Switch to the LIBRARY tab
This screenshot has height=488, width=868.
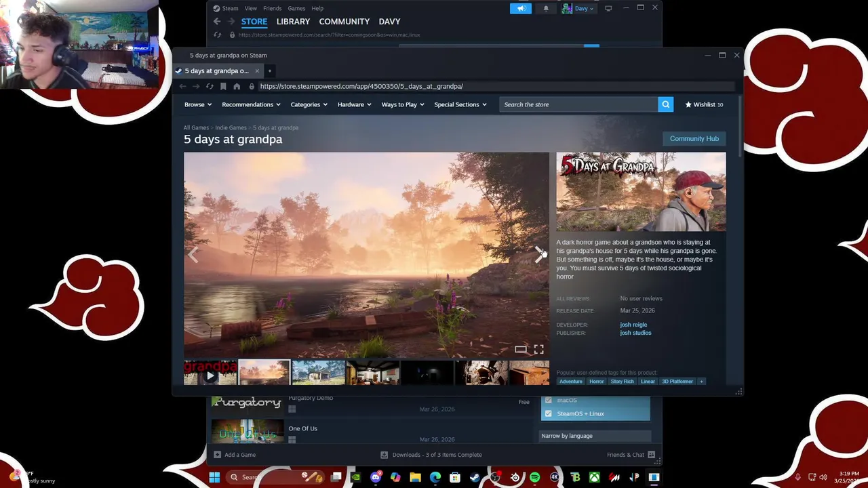[x=293, y=22]
